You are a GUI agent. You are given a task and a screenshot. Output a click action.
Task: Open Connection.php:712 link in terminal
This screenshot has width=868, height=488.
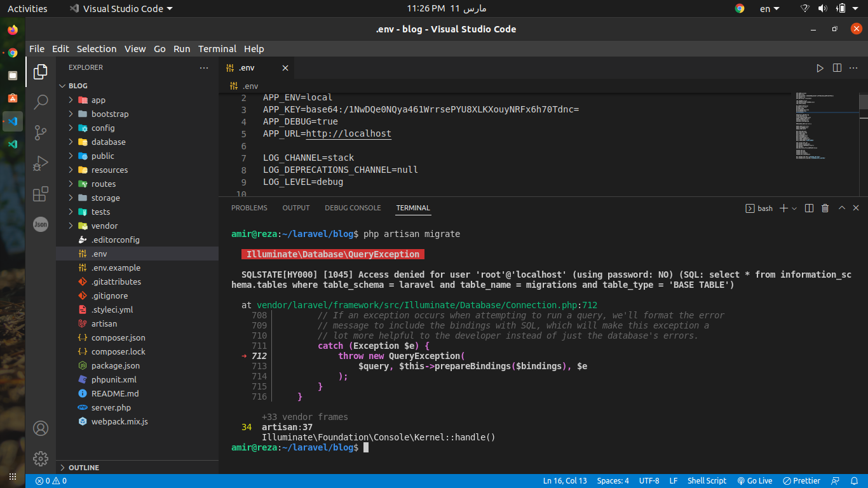[427, 305]
